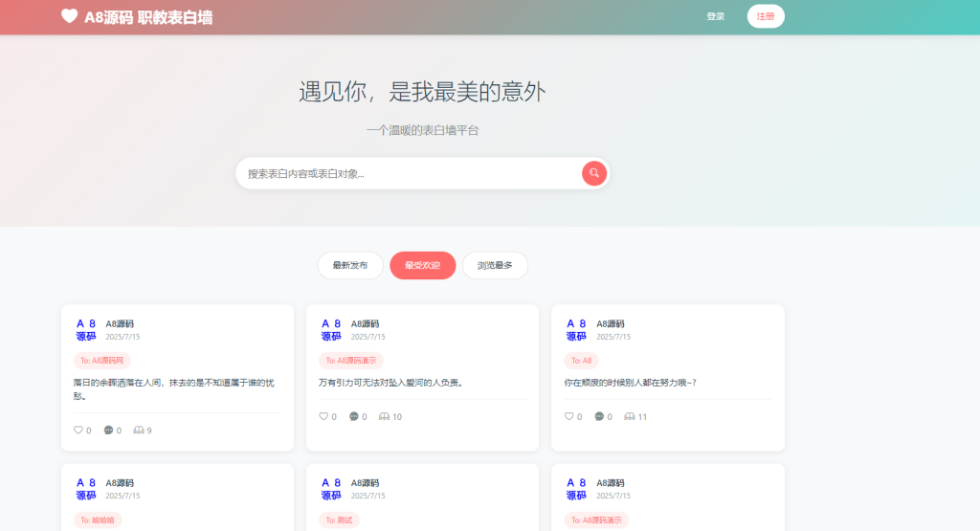980x531 pixels.
Task: Open the post text 万有引力可无法对坠入爱河的人负责
Action: 391,383
